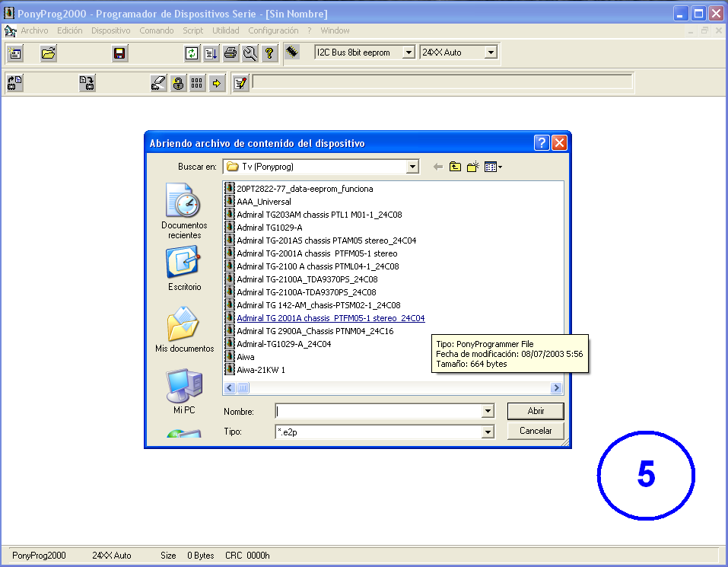The height and width of the screenshot is (567, 728).
Task: Click the printer icon in main toolbar
Action: (x=230, y=53)
